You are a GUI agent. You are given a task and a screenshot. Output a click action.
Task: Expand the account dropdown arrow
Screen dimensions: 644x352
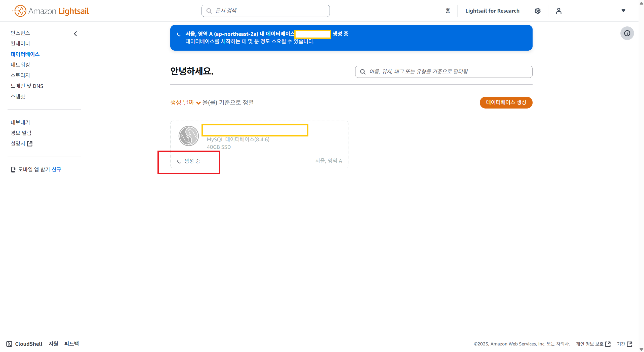tap(623, 11)
